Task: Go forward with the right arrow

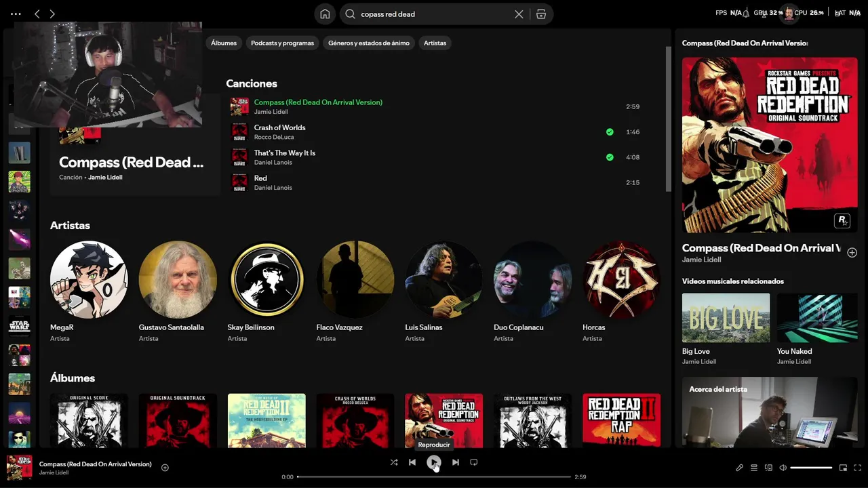Action: tap(52, 14)
